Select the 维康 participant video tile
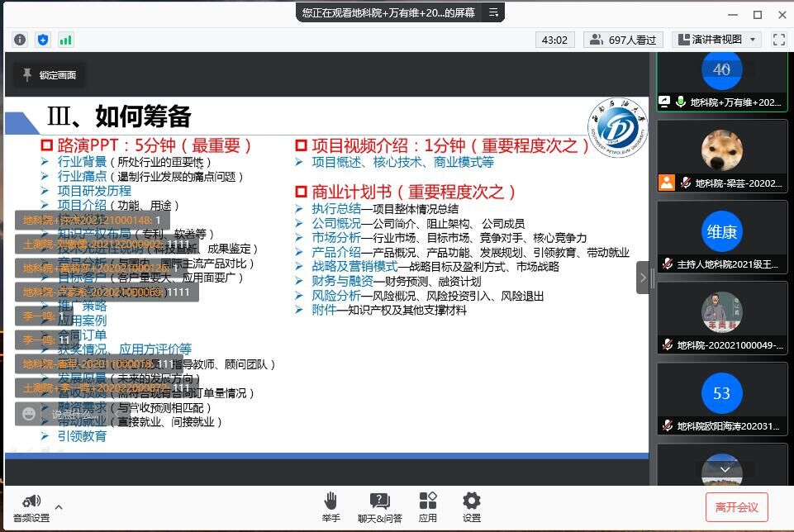The width and height of the screenshot is (794, 532). (x=721, y=236)
